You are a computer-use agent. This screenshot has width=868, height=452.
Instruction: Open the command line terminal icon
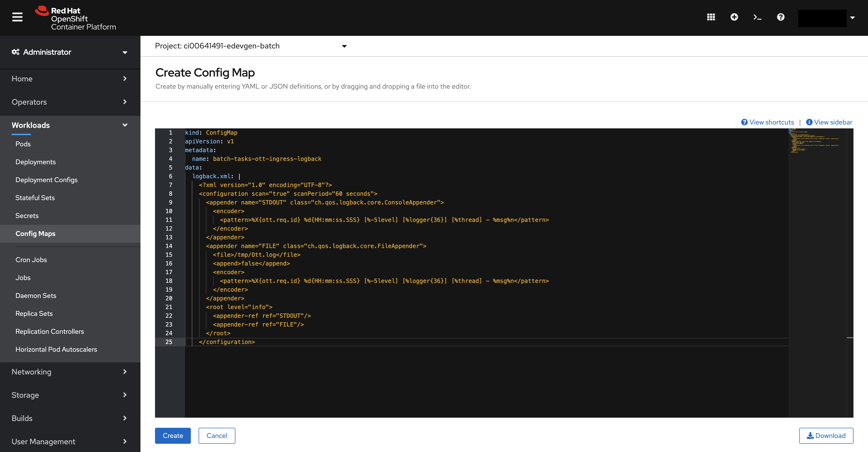(x=757, y=17)
